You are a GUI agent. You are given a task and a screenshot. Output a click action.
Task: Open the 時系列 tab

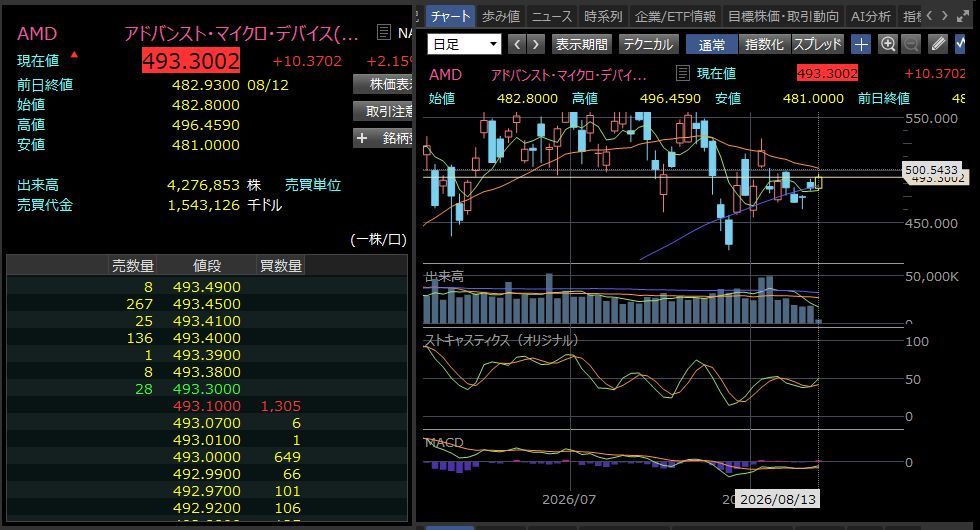coord(603,16)
